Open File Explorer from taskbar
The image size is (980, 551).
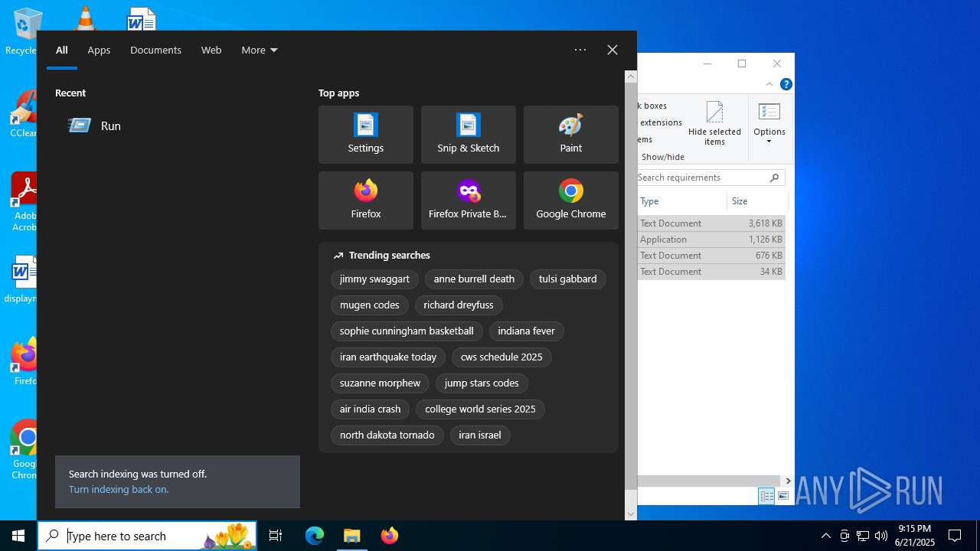pyautogui.click(x=351, y=536)
